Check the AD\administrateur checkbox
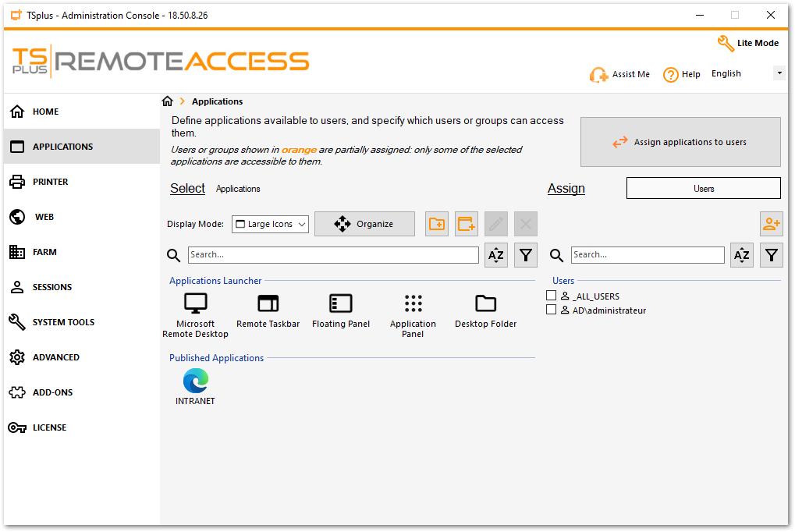Screen dimensions: 795x532 (x=551, y=310)
